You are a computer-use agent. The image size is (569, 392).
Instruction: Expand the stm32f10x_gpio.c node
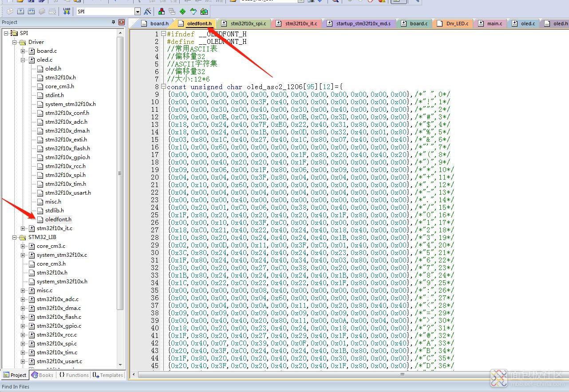click(23, 326)
